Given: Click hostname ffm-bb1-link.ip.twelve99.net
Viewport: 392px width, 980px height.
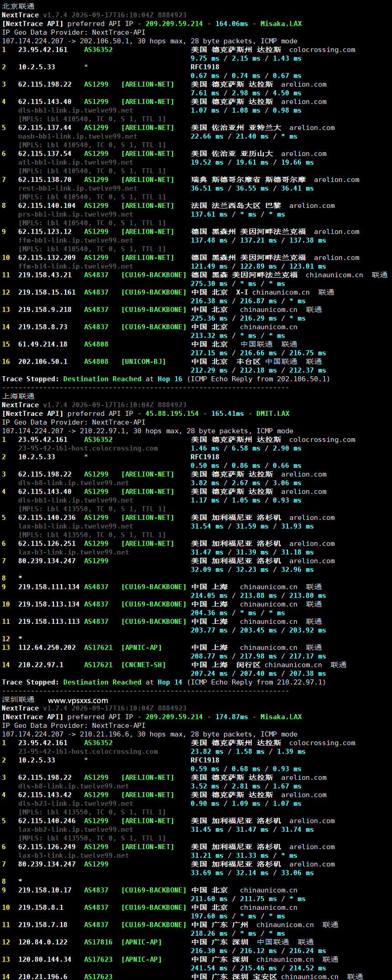Looking at the screenshot, I should click(76, 240).
